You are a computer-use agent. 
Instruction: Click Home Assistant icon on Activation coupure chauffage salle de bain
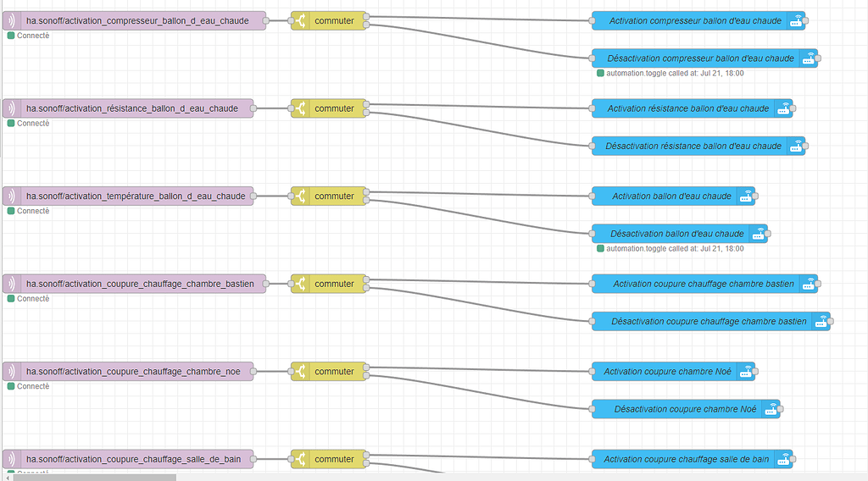tap(783, 460)
